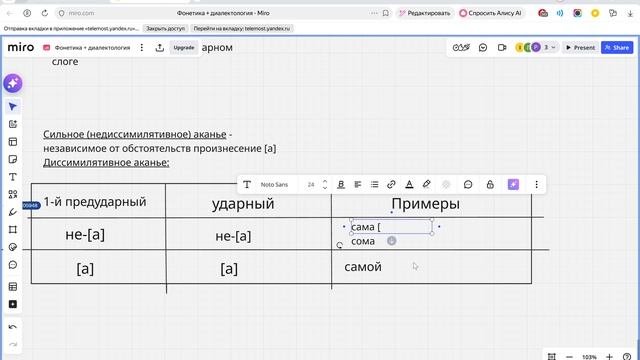This screenshot has height=360, width=640.
Task: Select heading Диссимилятивное аканье:
Action: coord(106,162)
